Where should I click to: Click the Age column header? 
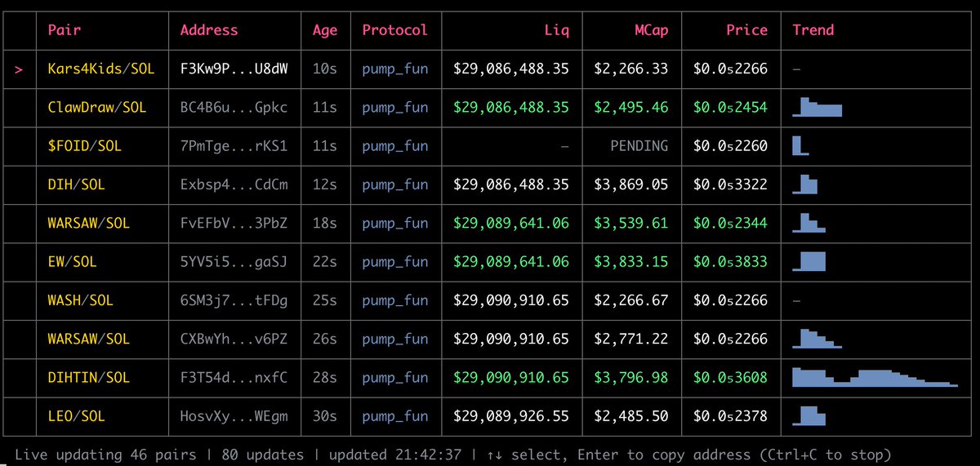click(325, 30)
